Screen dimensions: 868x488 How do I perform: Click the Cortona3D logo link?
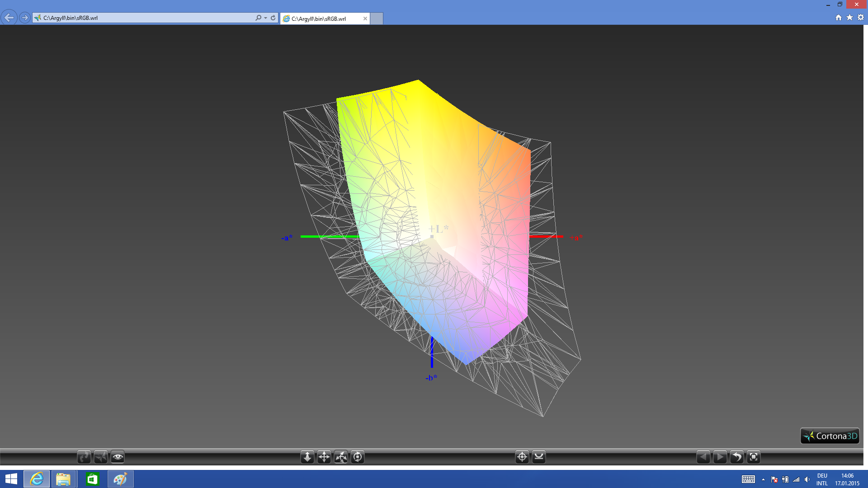click(x=830, y=436)
